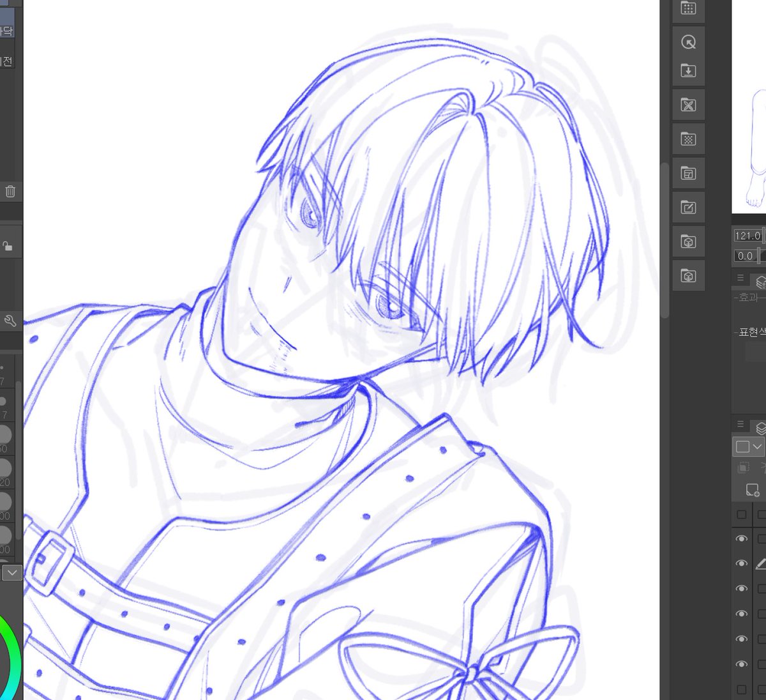Hide the topmost layer via eye icon
Image resolution: width=766 pixels, height=700 pixels.
(741, 539)
